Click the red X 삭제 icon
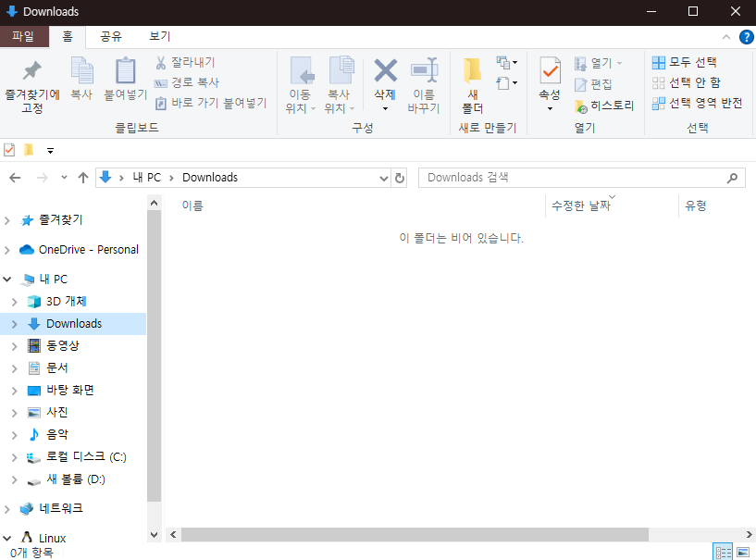Viewport: 756px width, 560px height. point(385,70)
